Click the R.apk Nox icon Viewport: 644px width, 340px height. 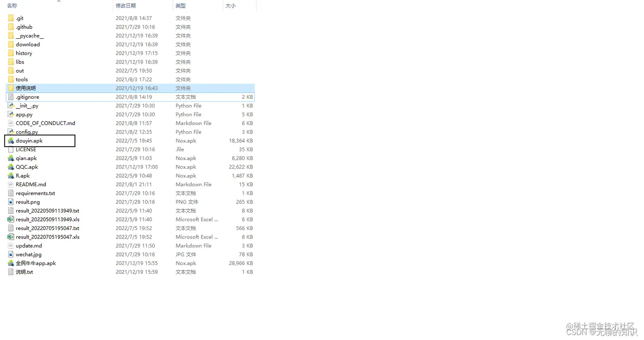pos(11,176)
